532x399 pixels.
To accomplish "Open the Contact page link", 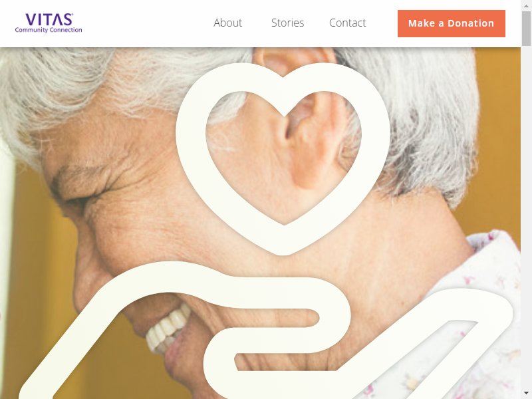I will point(347,23).
